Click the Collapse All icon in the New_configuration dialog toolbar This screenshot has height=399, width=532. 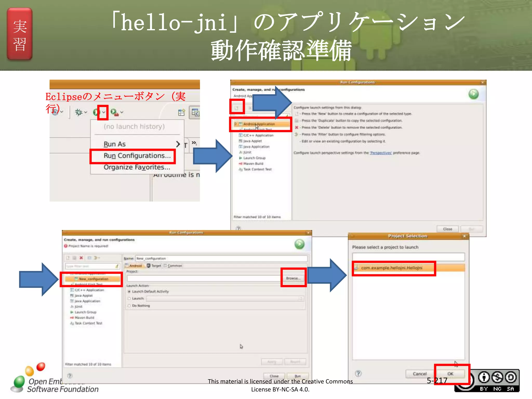point(89,258)
